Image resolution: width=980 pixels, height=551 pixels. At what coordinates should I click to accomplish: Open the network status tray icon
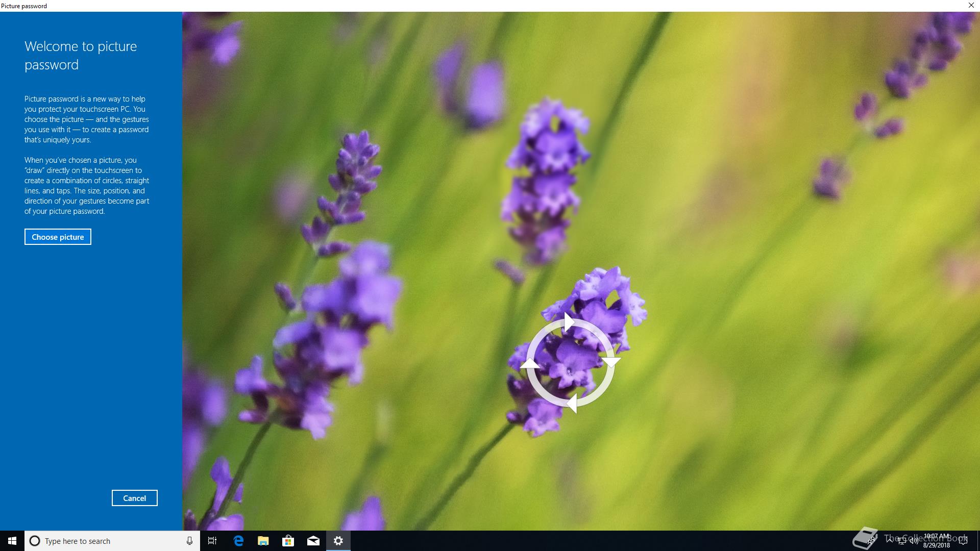[902, 541]
